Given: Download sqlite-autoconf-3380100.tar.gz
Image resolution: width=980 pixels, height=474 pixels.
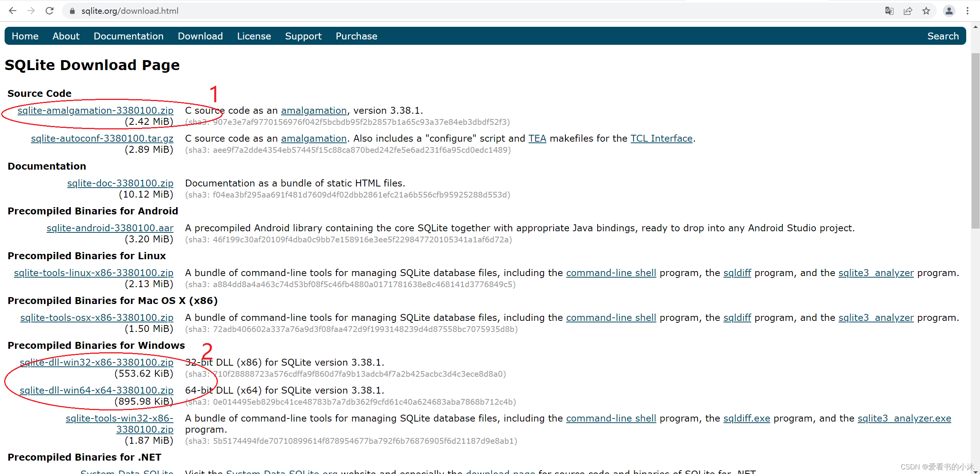Looking at the screenshot, I should [x=102, y=138].
